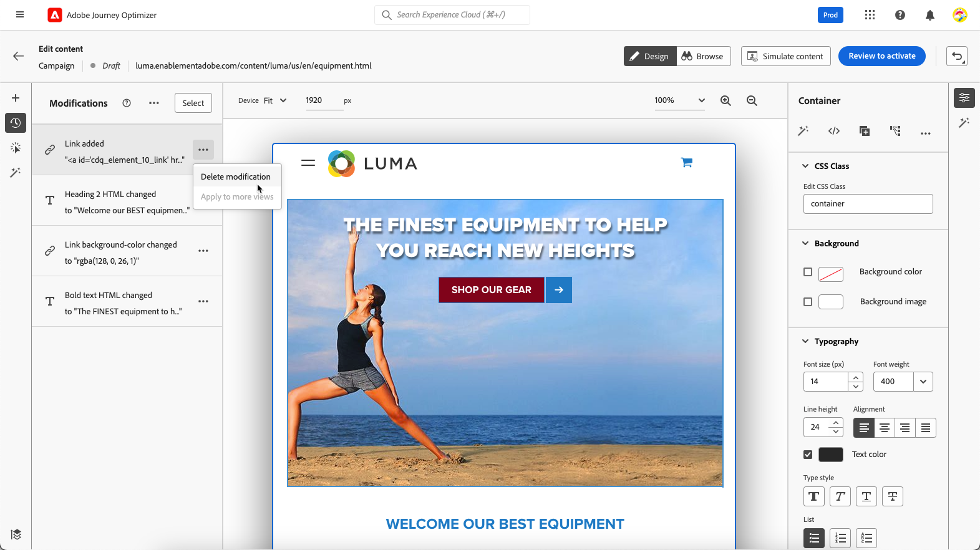This screenshot has width=980, height=550.
Task: Click the undo arrow button
Action: tap(957, 56)
